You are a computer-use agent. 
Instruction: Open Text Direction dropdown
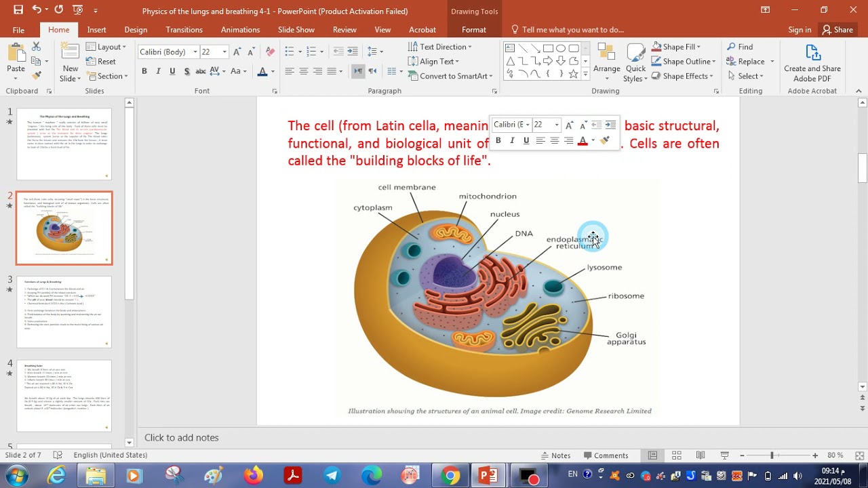pyautogui.click(x=440, y=47)
